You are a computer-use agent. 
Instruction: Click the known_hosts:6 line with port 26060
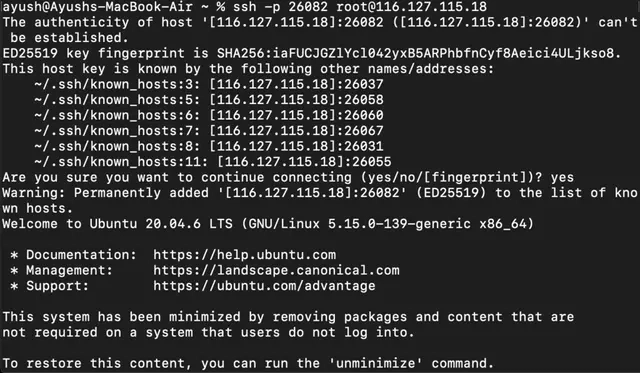(x=209, y=115)
